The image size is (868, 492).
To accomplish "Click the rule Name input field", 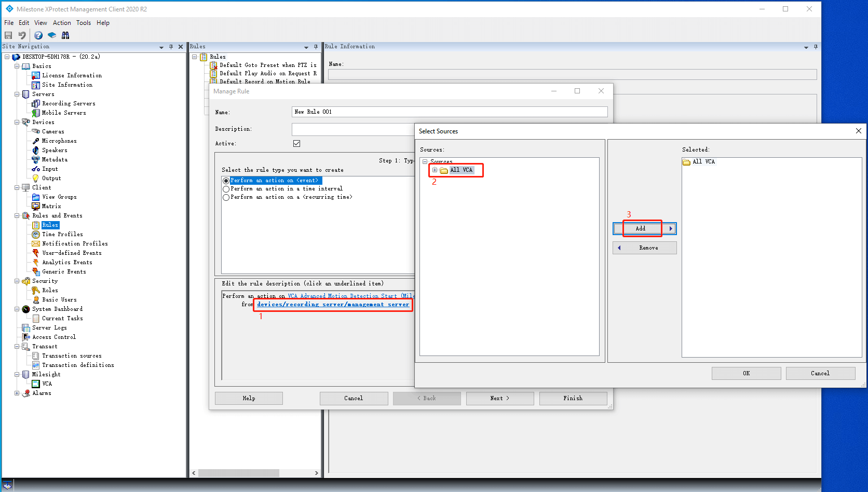I will [450, 112].
